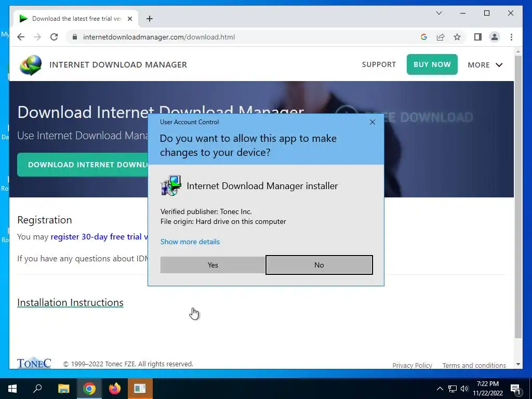Click No in User Account Control dialog

click(319, 265)
